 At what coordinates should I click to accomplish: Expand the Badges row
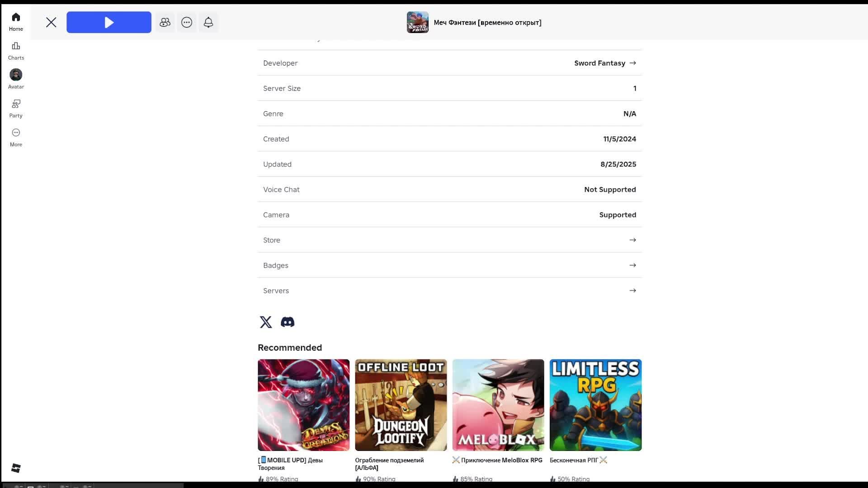coord(449,265)
